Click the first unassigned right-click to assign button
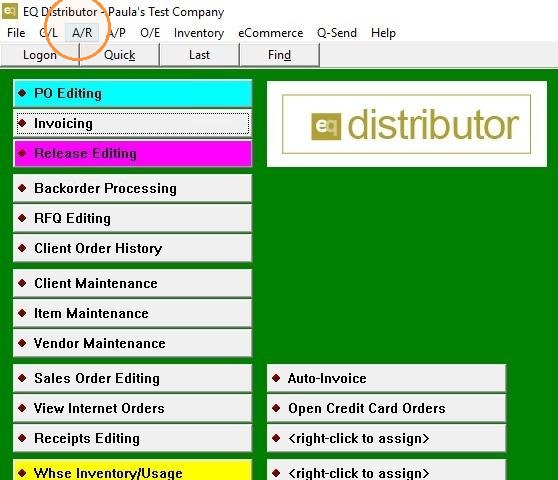The width and height of the screenshot is (558, 480). pos(386,438)
